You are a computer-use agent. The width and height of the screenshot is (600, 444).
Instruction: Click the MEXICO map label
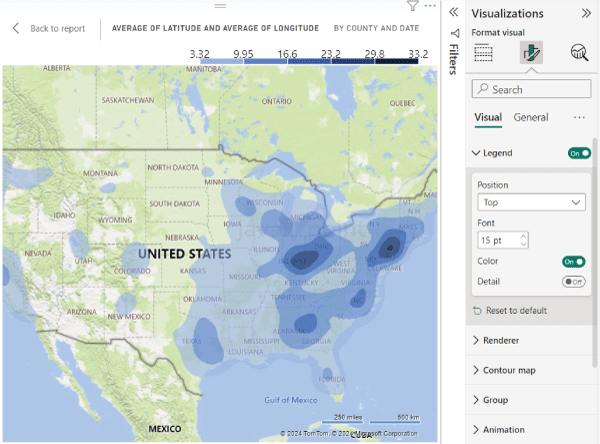point(165,429)
